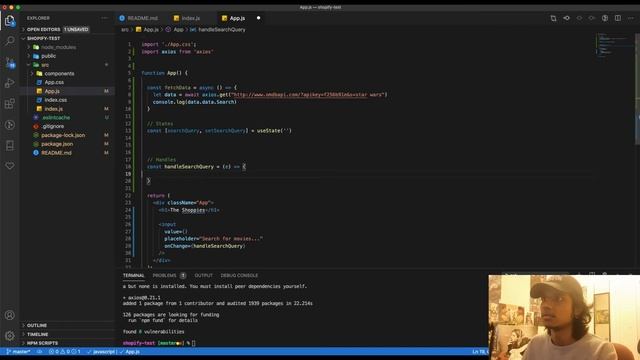The width and height of the screenshot is (640, 360).
Task: Click the line and column indicator in status bar
Action: tap(480, 351)
